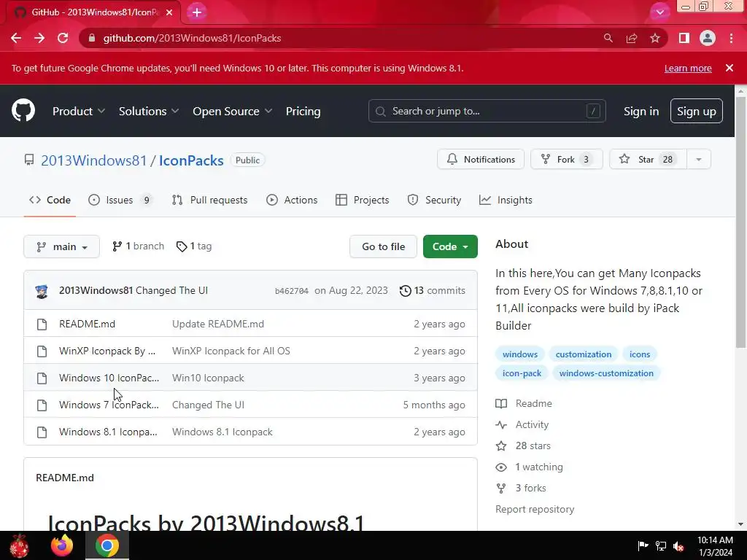
Task: View the 1 branch link
Action: coord(138,246)
